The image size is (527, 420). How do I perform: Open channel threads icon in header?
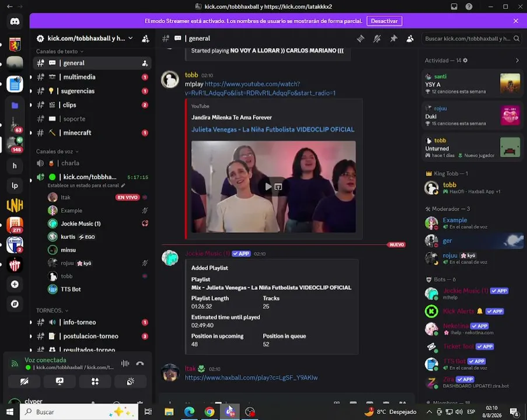pyautogui.click(x=361, y=38)
